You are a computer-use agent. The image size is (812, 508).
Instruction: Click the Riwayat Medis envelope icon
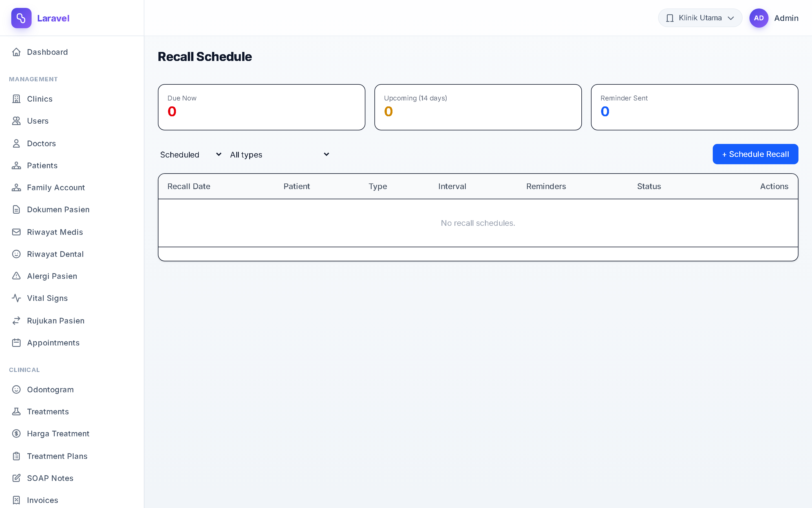16,232
